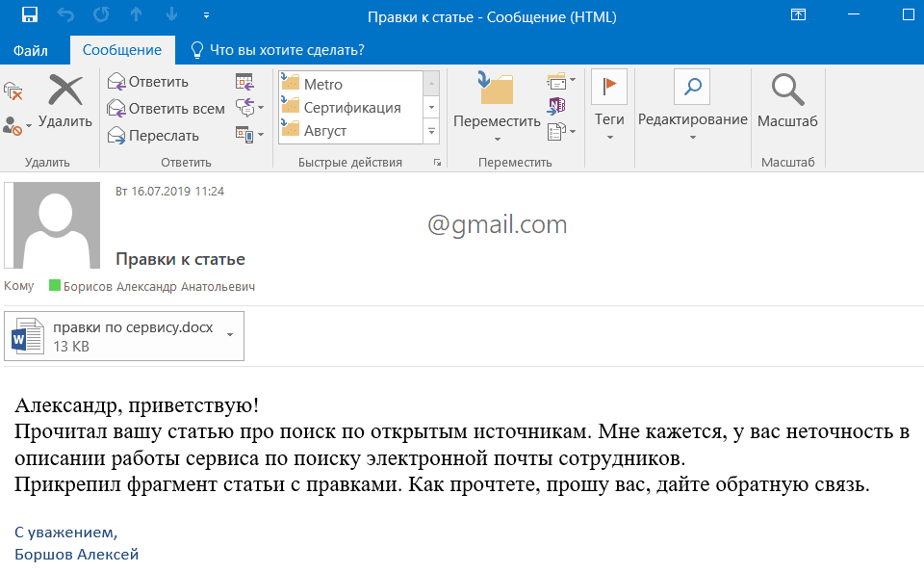Click the Word document attachment icon
The image size is (924, 572).
27,337
